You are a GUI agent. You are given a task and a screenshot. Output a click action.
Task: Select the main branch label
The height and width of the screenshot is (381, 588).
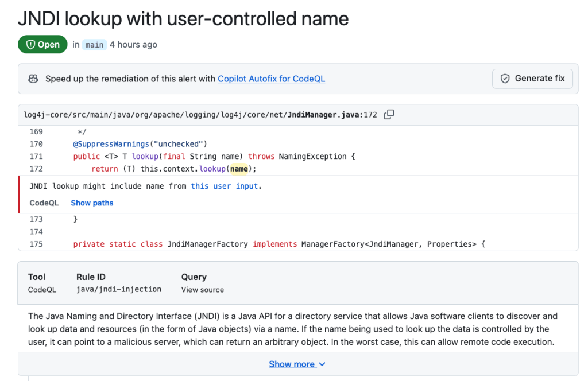point(94,44)
